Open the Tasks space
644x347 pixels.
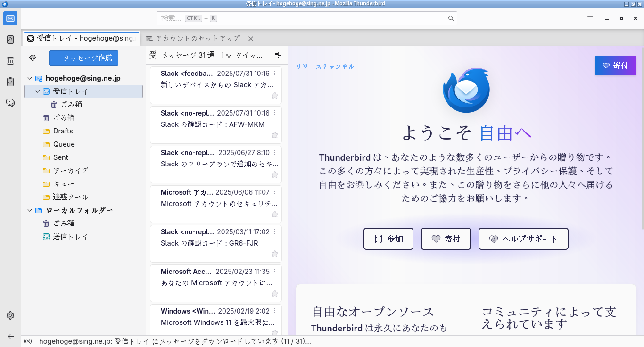pyautogui.click(x=10, y=82)
